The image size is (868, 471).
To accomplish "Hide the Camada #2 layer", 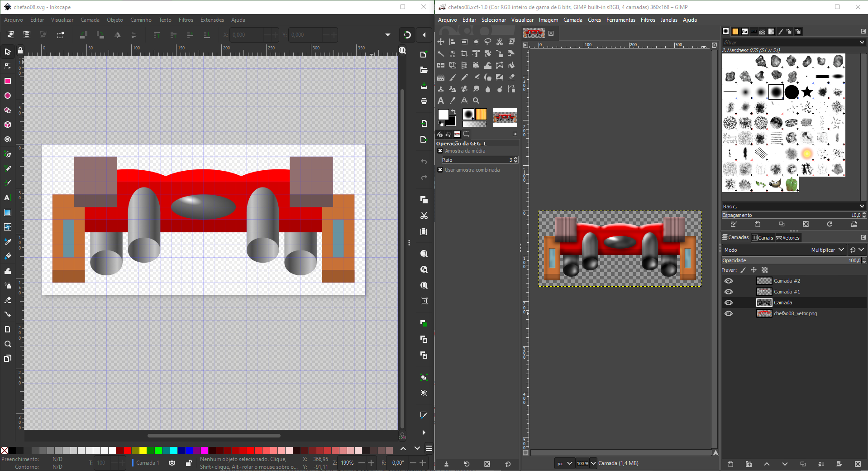I will 729,281.
